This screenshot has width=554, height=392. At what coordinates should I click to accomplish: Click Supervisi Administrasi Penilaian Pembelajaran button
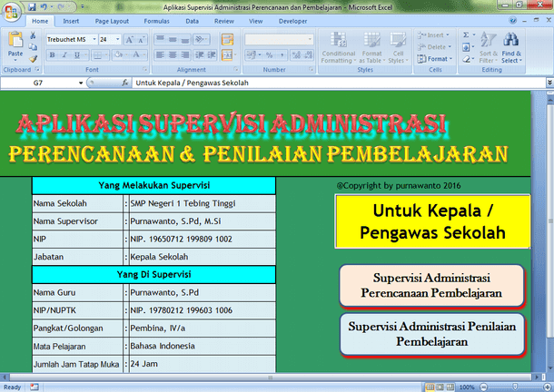click(x=431, y=334)
